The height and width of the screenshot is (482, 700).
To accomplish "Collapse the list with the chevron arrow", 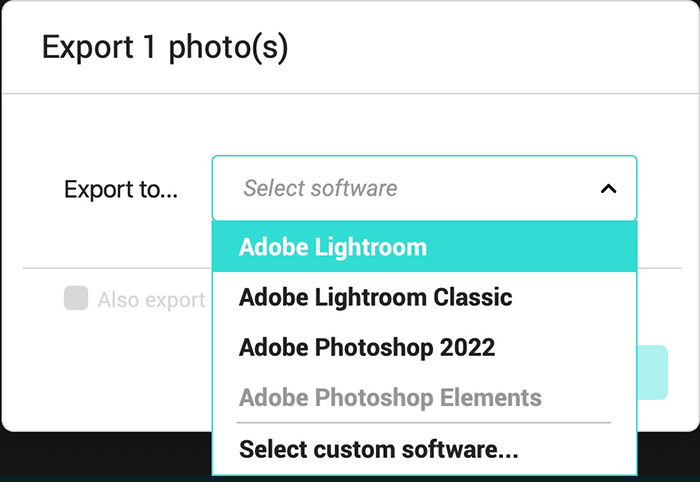I will (x=608, y=189).
